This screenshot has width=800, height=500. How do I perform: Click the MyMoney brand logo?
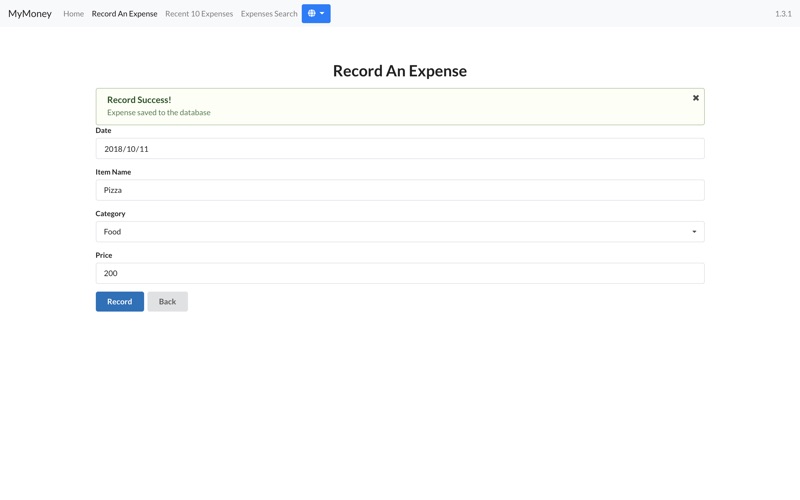tap(30, 14)
